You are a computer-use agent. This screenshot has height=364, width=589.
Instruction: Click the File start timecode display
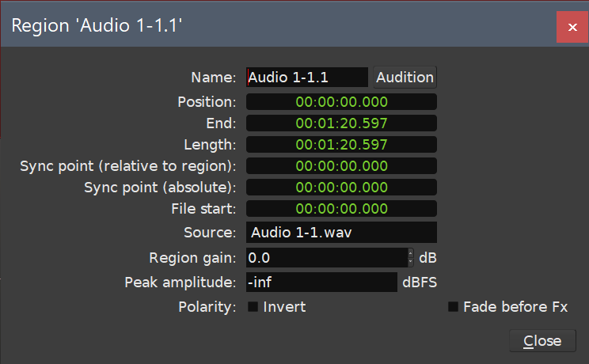pyautogui.click(x=341, y=209)
